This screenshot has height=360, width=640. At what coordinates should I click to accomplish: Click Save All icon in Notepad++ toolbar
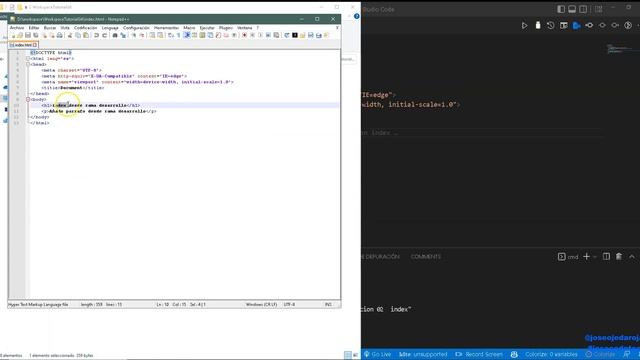point(36,35)
